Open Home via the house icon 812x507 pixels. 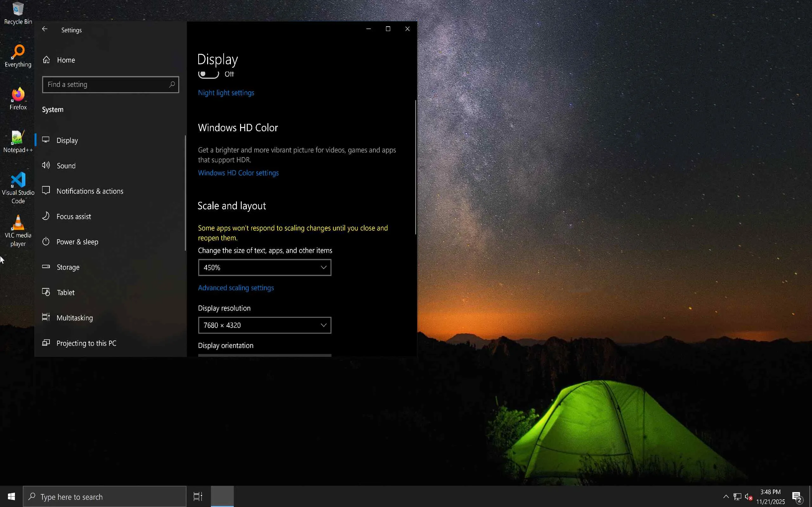pos(46,60)
